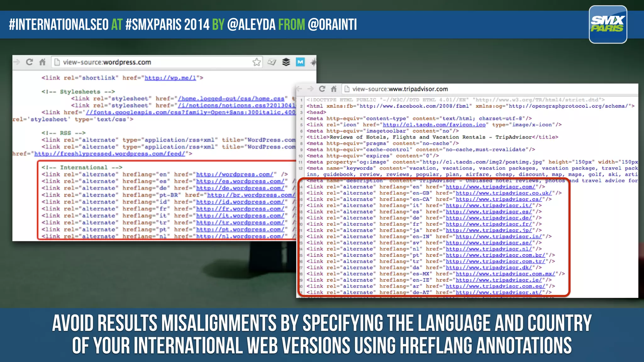Open the http://www.tripadvisor.com.mx/ link

(x=506, y=274)
